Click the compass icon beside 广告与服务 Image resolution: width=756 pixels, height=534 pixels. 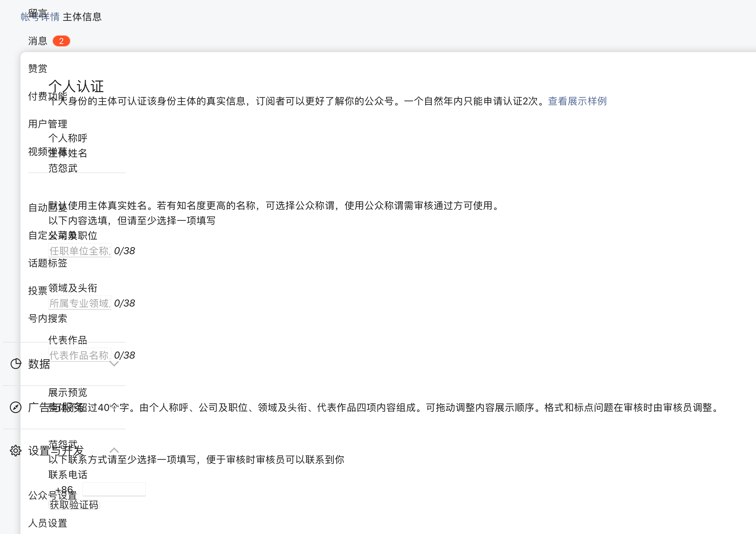click(15, 407)
